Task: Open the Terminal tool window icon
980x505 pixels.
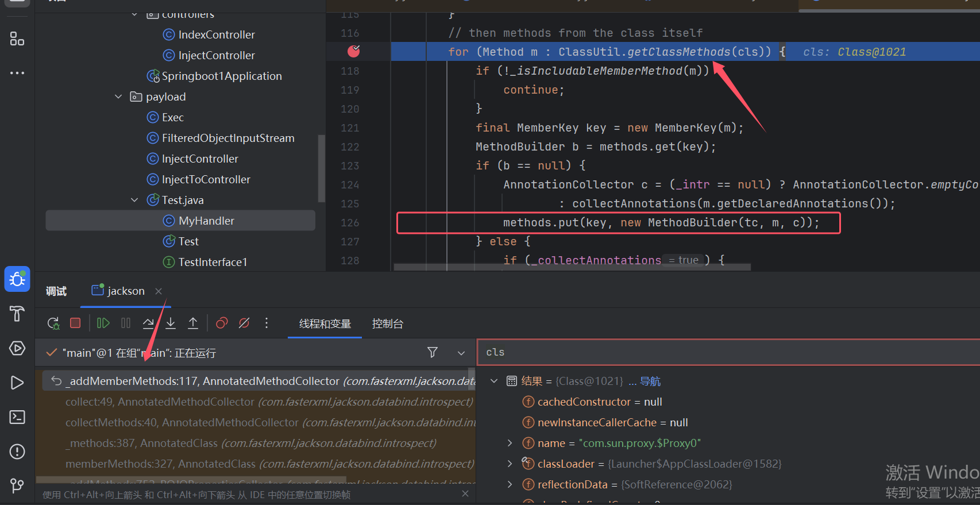Action: pyautogui.click(x=17, y=417)
